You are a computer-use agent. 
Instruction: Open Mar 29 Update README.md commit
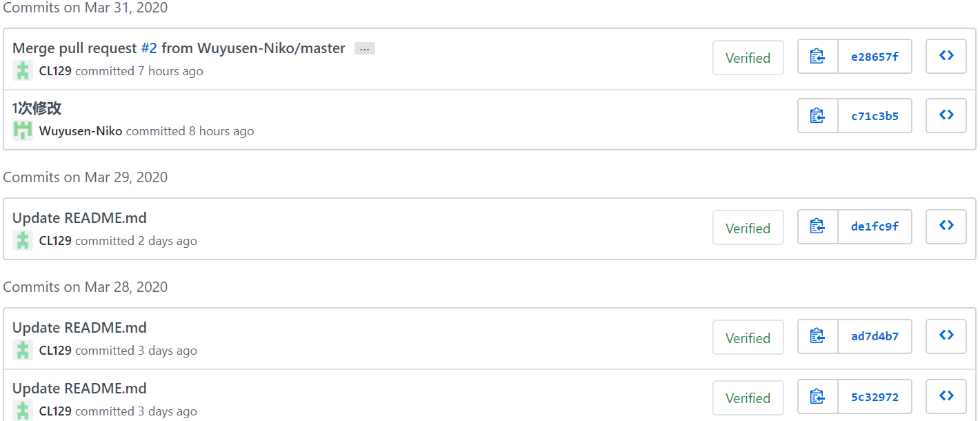coord(79,218)
